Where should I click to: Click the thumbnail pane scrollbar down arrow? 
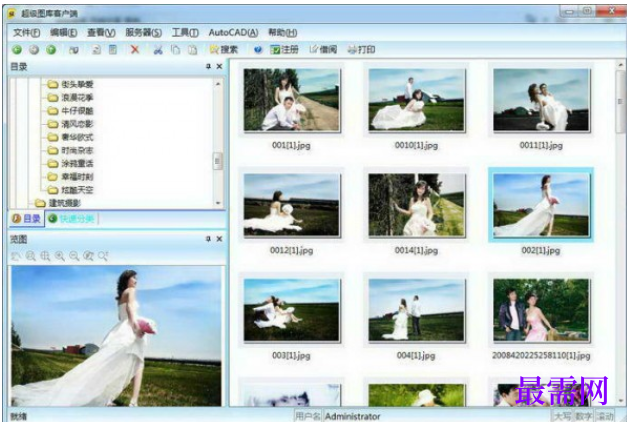point(620,400)
